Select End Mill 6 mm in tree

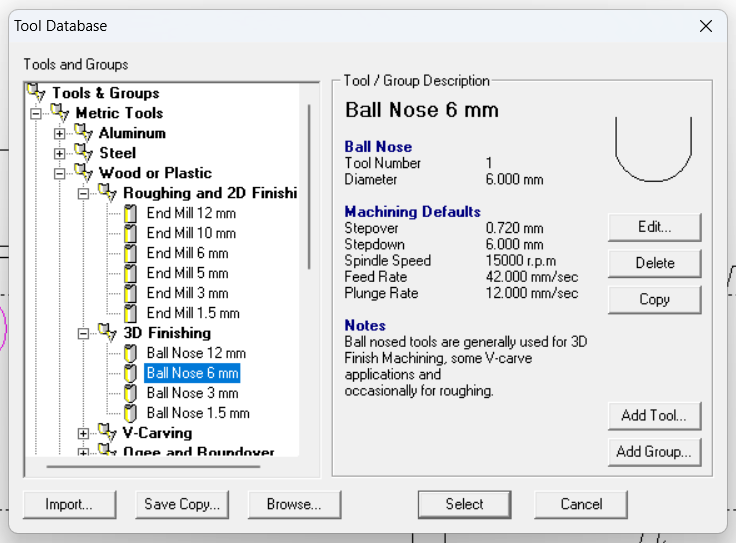pos(187,253)
